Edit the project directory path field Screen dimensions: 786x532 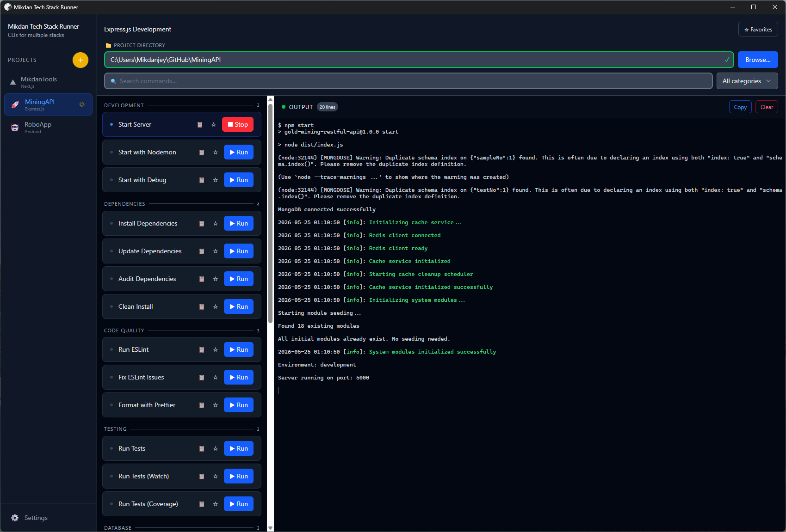coord(419,60)
